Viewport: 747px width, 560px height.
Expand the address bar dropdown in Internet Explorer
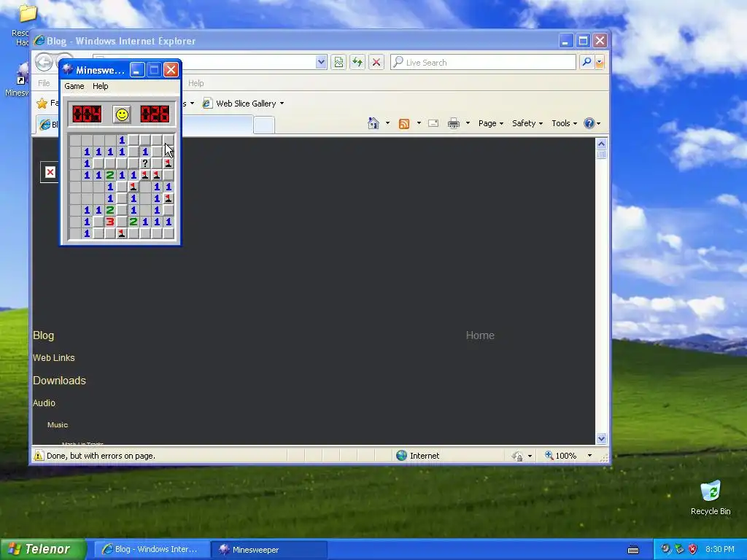tap(321, 63)
